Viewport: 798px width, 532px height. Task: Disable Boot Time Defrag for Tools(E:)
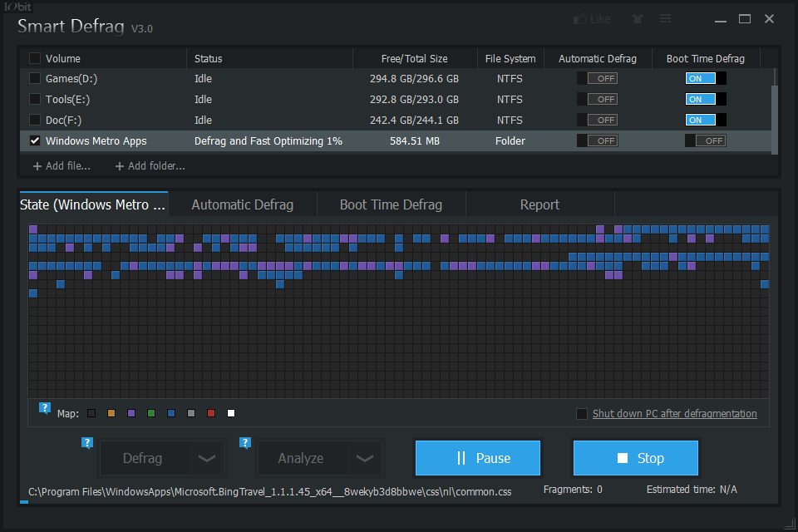click(x=706, y=99)
